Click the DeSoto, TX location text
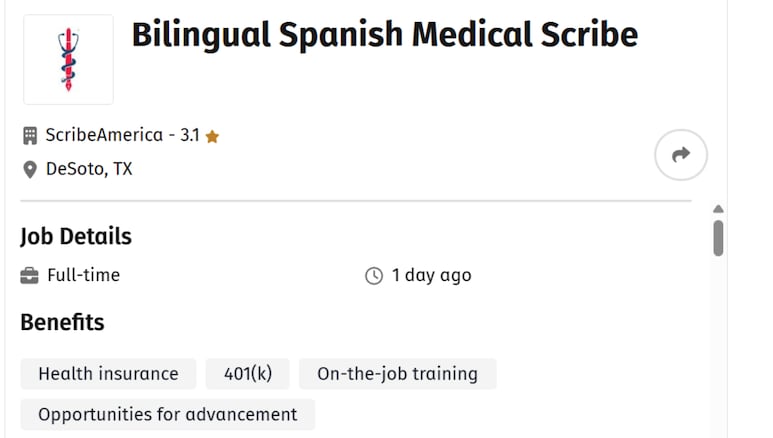773x438 pixels. click(89, 169)
